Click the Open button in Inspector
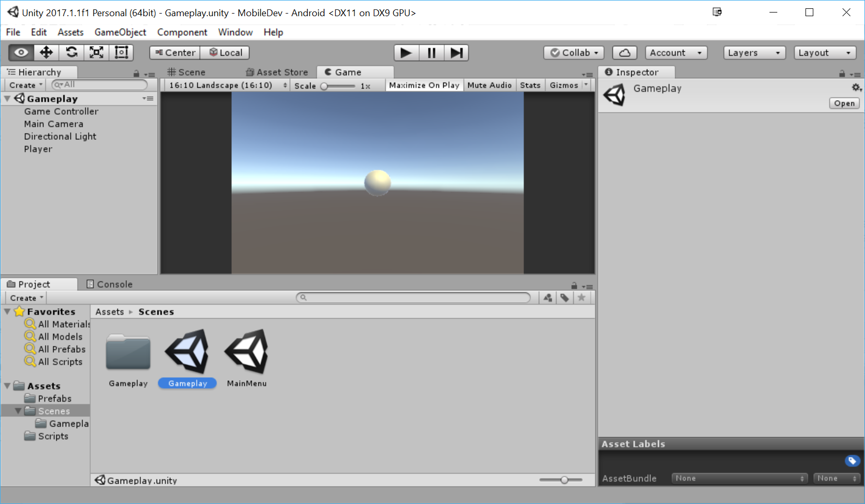865x504 pixels. [844, 103]
